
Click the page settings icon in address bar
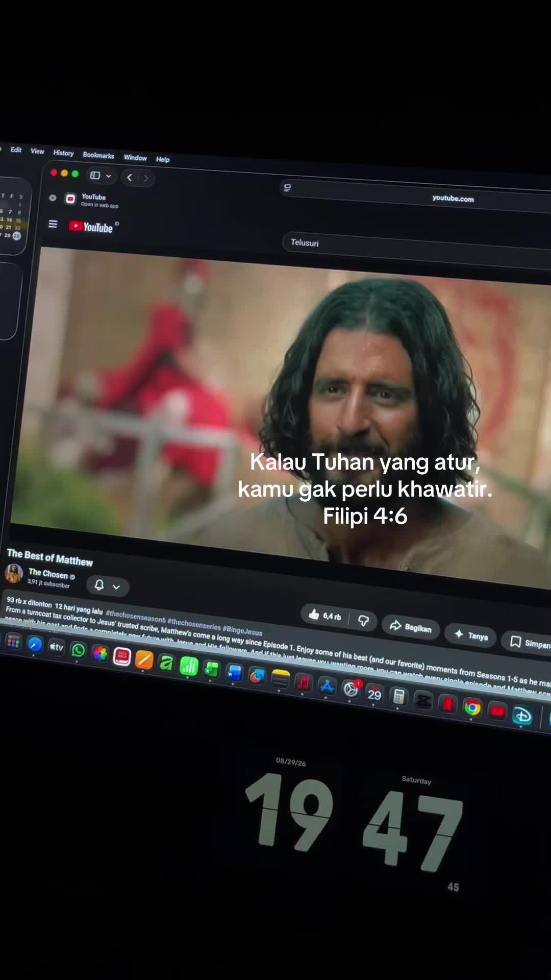287,188
